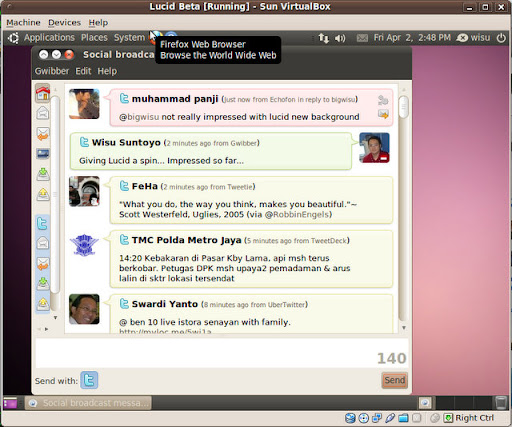Toggle Twitter account in Send with
512x427 pixels.
[x=89, y=380]
